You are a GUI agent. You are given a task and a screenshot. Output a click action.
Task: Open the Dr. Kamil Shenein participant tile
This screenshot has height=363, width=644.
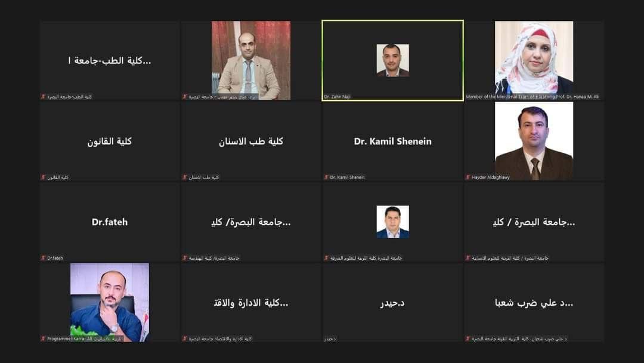[392, 141]
